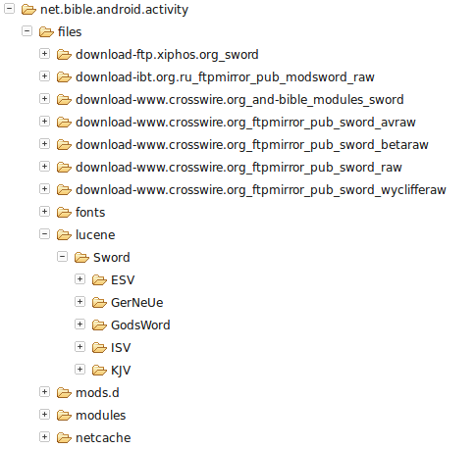Click the net.bible.android.activity folder icon
The width and height of the screenshot is (476, 450).
(x=28, y=10)
